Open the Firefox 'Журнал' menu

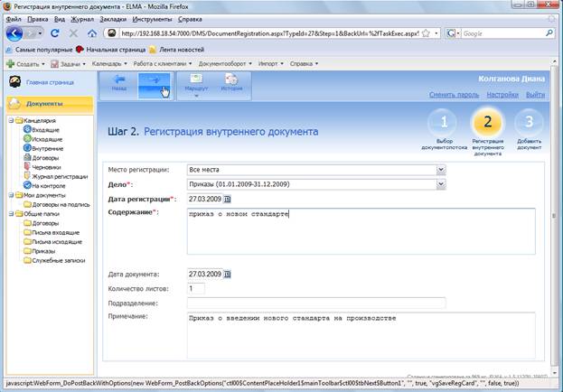point(82,19)
